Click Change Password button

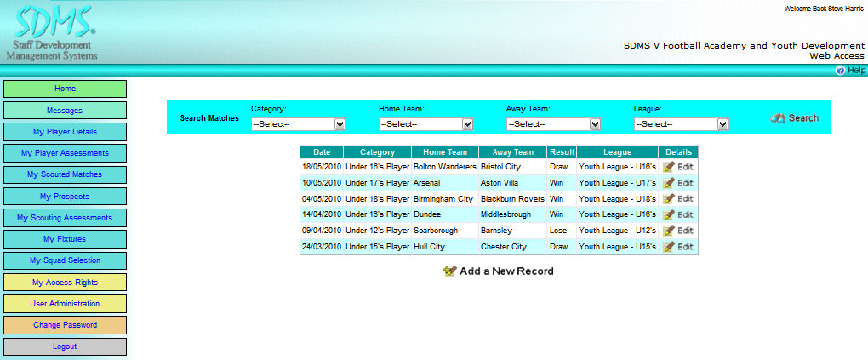point(65,325)
